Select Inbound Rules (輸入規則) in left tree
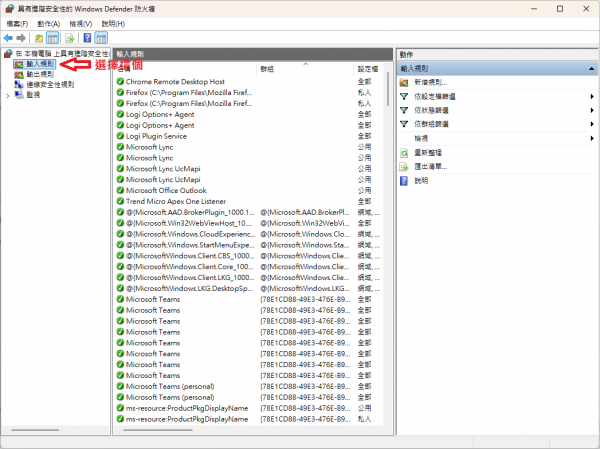The width and height of the screenshot is (600, 449). click(x=40, y=63)
